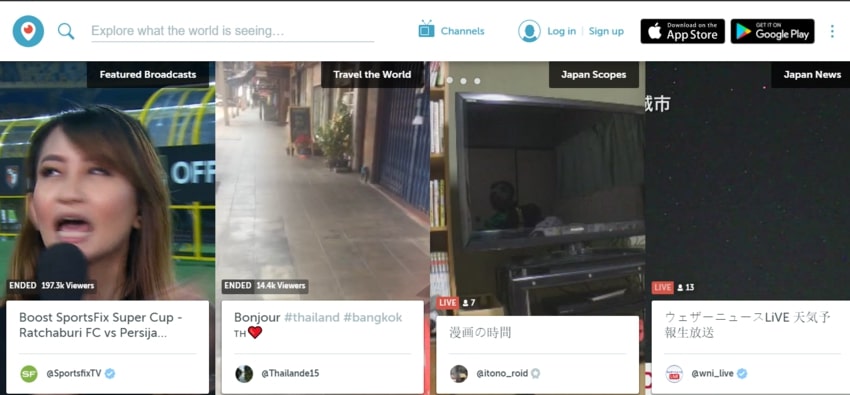Open the Channels TV icon
Screen dimensions: 850x395
click(427, 29)
